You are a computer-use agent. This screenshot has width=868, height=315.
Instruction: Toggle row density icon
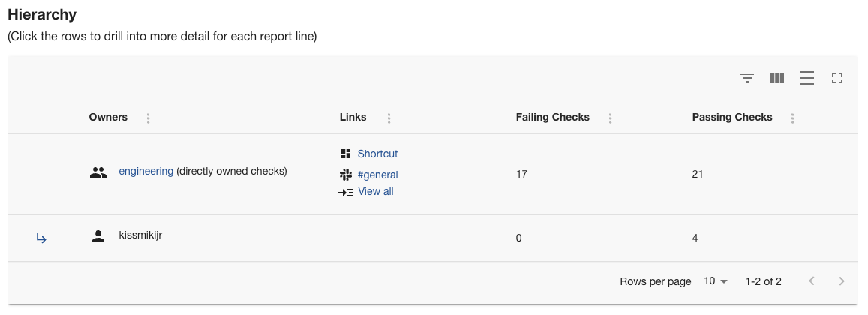(807, 78)
